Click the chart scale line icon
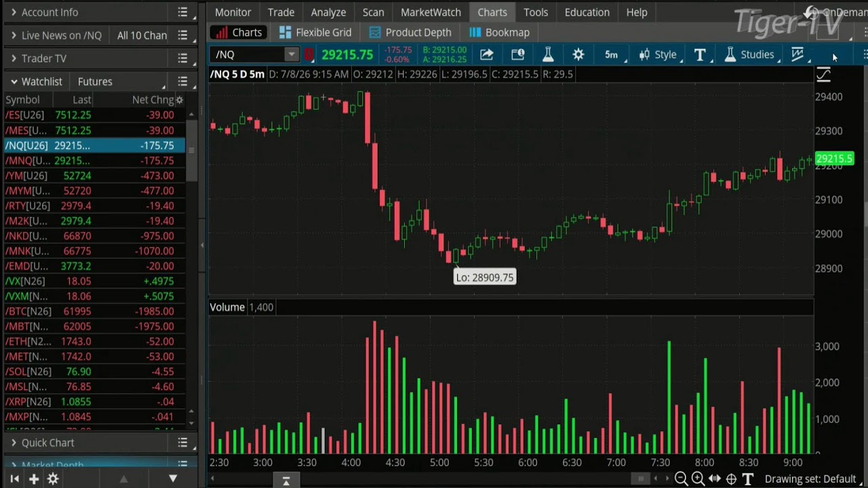This screenshot has height=488, width=868. (x=824, y=74)
